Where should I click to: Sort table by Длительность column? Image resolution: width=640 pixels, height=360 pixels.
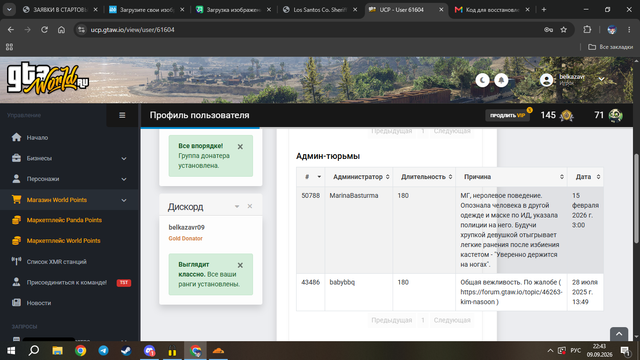click(x=424, y=177)
